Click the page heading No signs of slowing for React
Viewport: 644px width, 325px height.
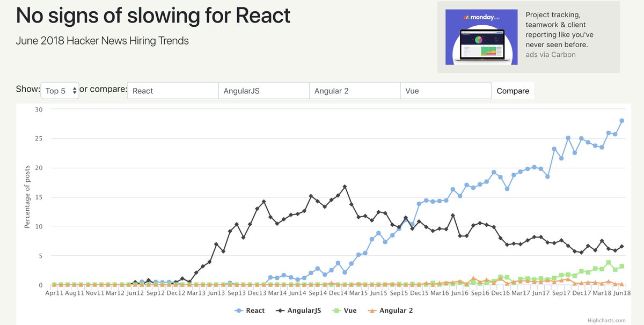pos(153,15)
